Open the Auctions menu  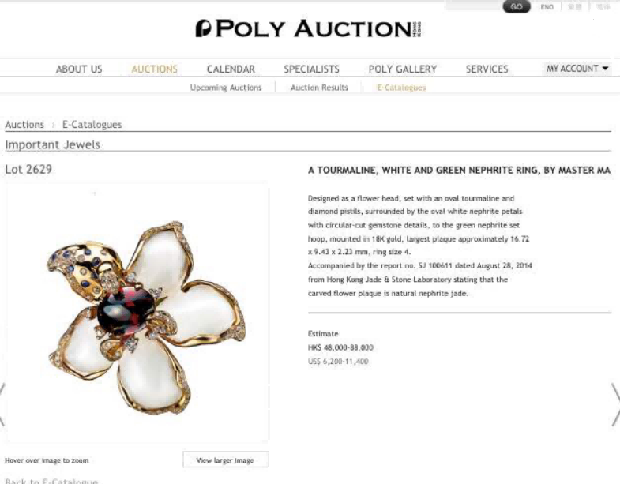(155, 69)
